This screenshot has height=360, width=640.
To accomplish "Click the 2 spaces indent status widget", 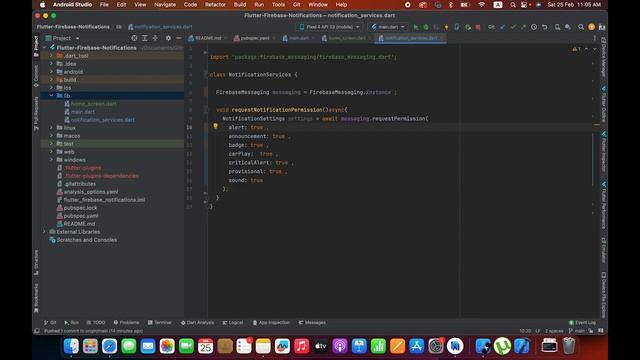I will [x=554, y=331].
